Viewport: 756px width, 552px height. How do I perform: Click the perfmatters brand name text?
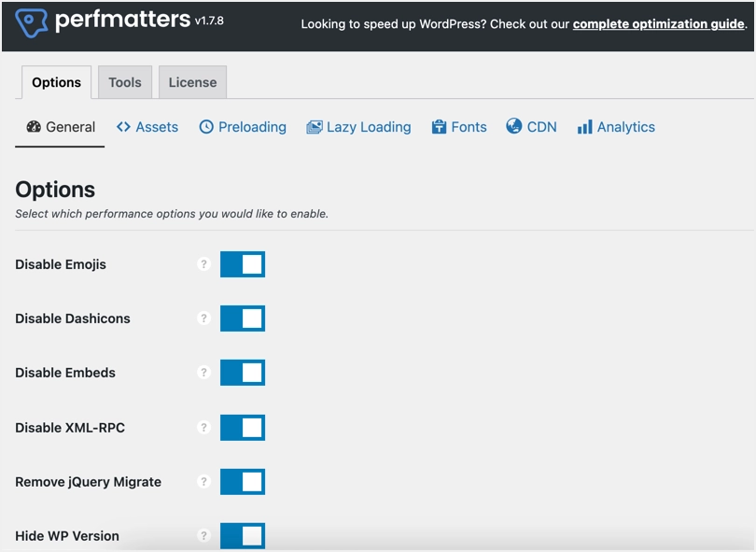tap(122, 20)
